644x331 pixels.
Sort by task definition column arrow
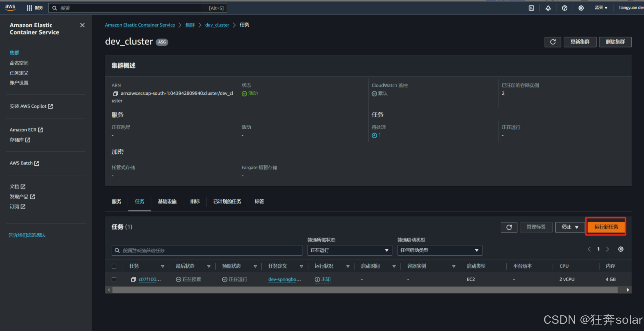(301, 266)
